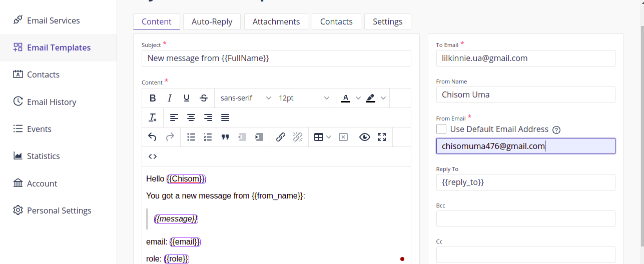Click the {{role}} variable in body
Viewport: 644px width, 264px height.
(177, 259)
